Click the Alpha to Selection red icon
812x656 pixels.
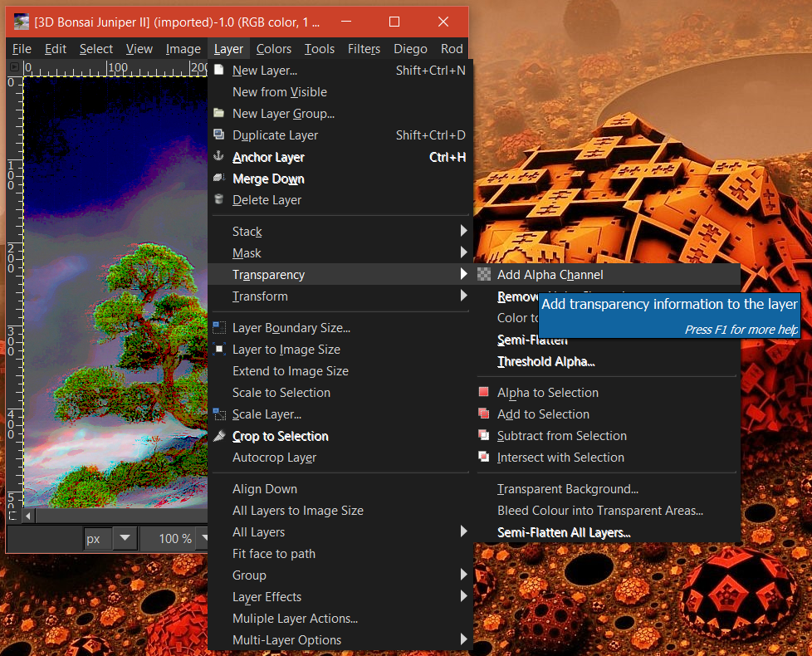tap(484, 392)
